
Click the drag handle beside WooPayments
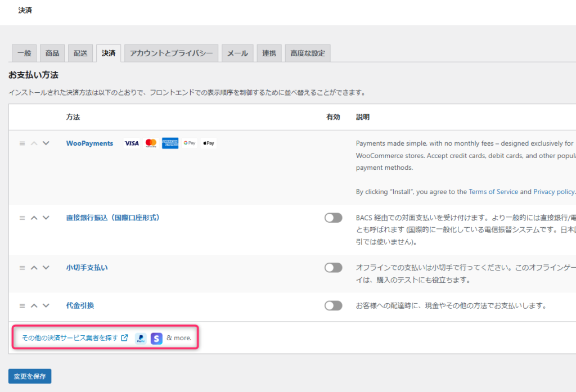click(21, 143)
